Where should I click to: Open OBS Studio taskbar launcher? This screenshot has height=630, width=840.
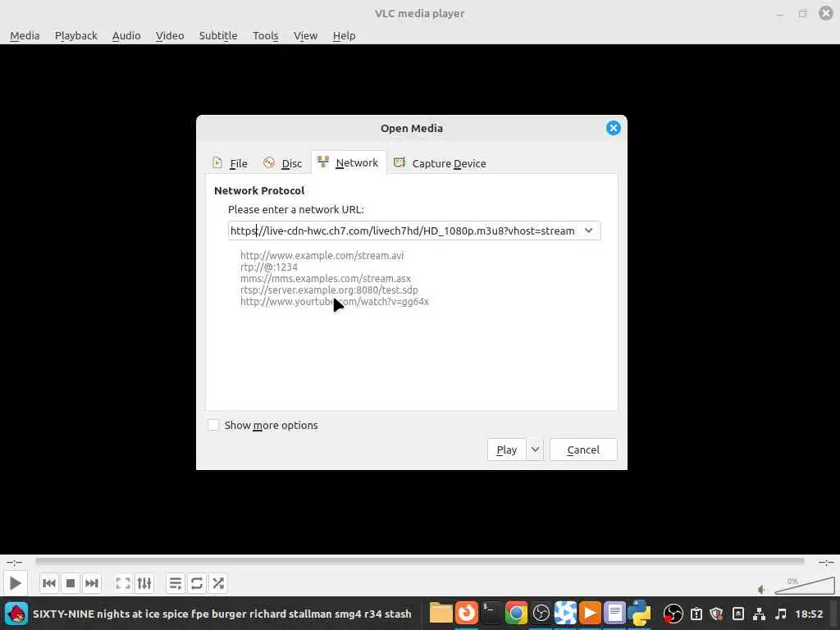[x=541, y=613]
